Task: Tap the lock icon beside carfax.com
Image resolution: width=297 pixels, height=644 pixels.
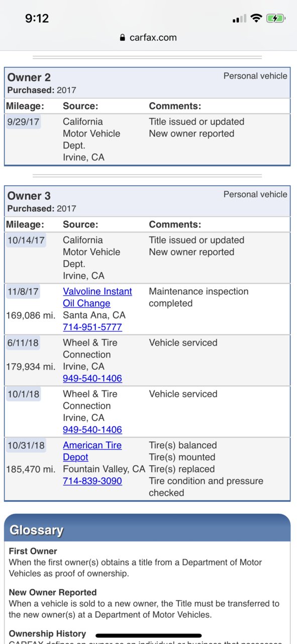Action: [122, 37]
